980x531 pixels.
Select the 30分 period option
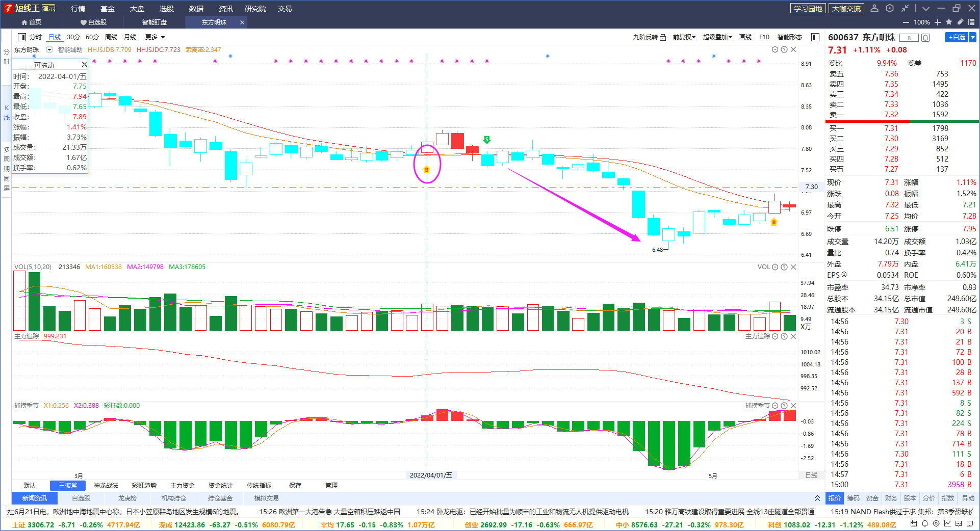pos(73,37)
